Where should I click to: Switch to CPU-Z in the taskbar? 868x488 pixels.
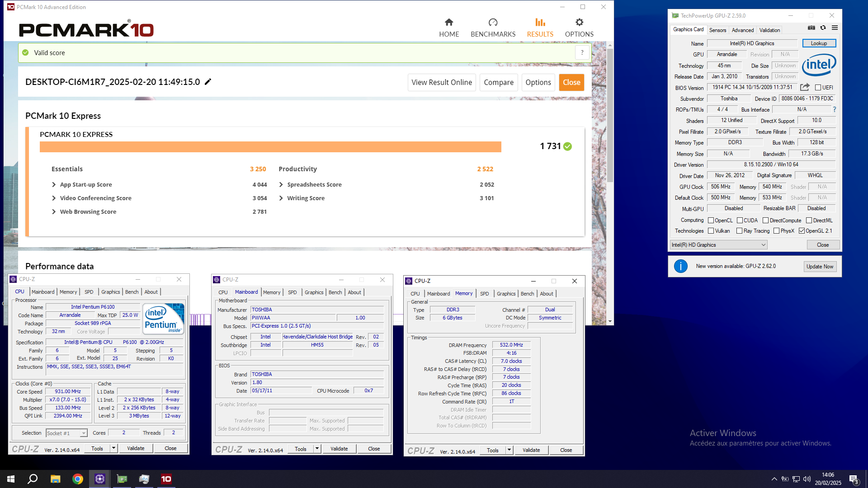tap(100, 479)
